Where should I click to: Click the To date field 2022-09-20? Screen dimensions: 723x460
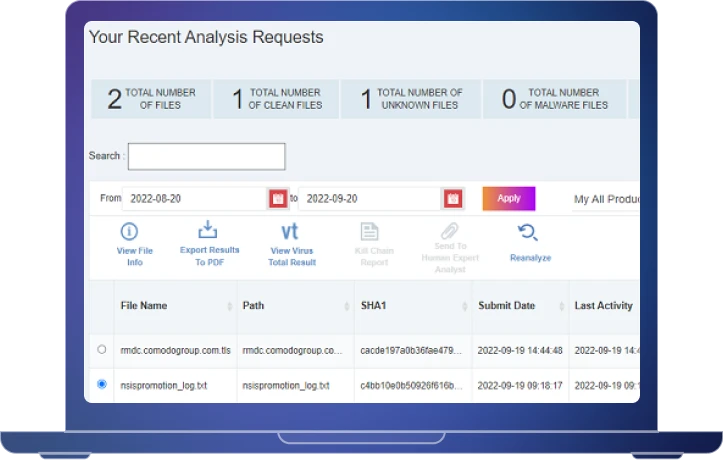[x=368, y=198]
